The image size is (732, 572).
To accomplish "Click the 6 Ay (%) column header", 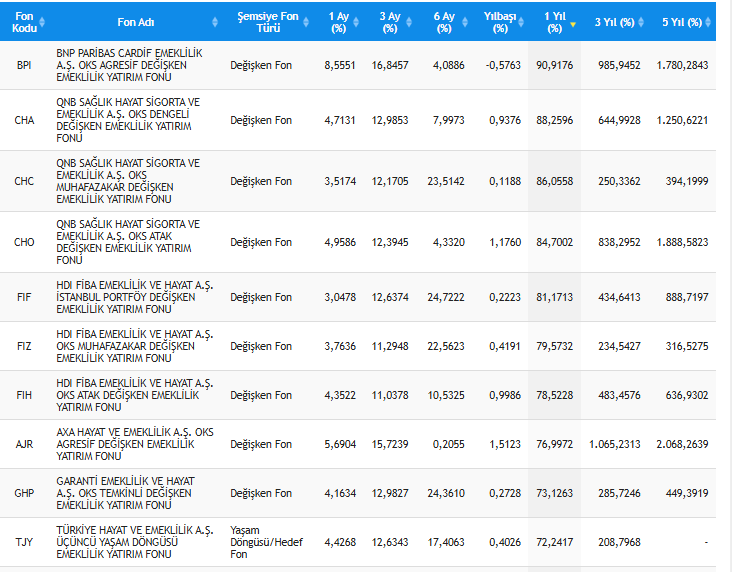I will coord(447,22).
